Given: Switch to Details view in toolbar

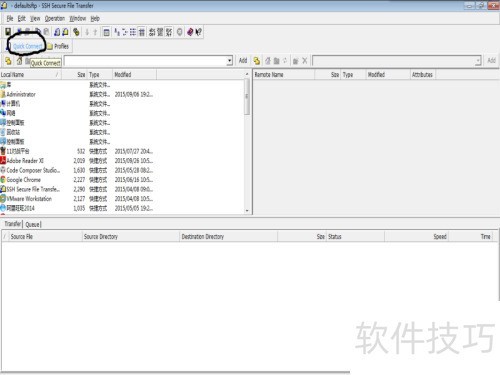Looking at the screenshot, I should pyautogui.click(x=142, y=32).
